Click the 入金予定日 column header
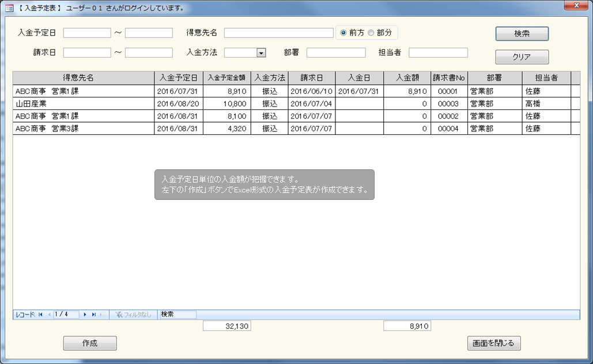This screenshot has width=593, height=364. tap(179, 78)
